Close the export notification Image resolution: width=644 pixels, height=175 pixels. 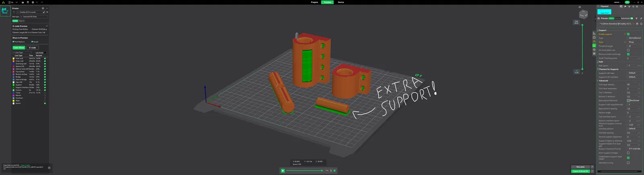tap(49, 168)
